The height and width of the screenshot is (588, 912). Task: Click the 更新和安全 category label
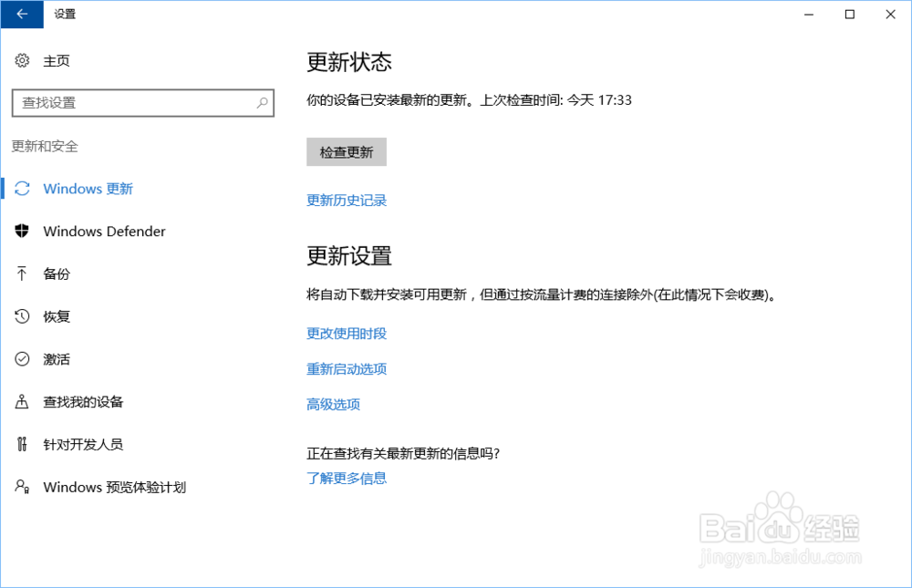(45, 146)
